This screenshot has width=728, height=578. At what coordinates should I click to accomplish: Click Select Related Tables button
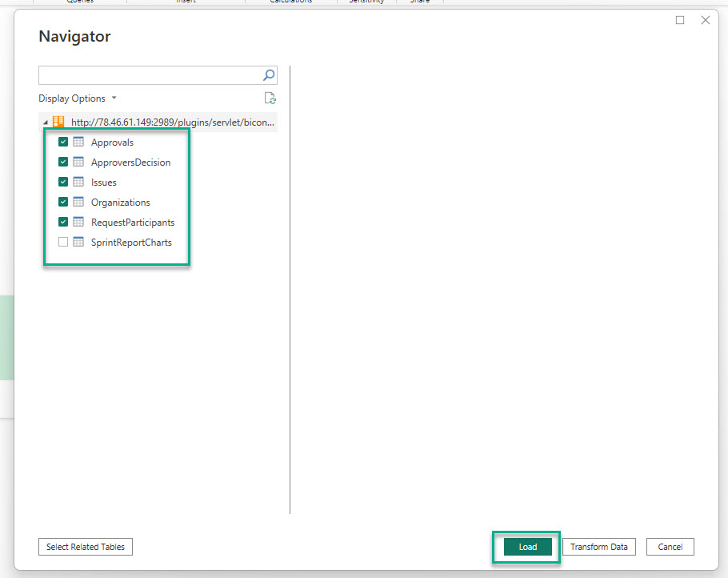click(x=86, y=547)
